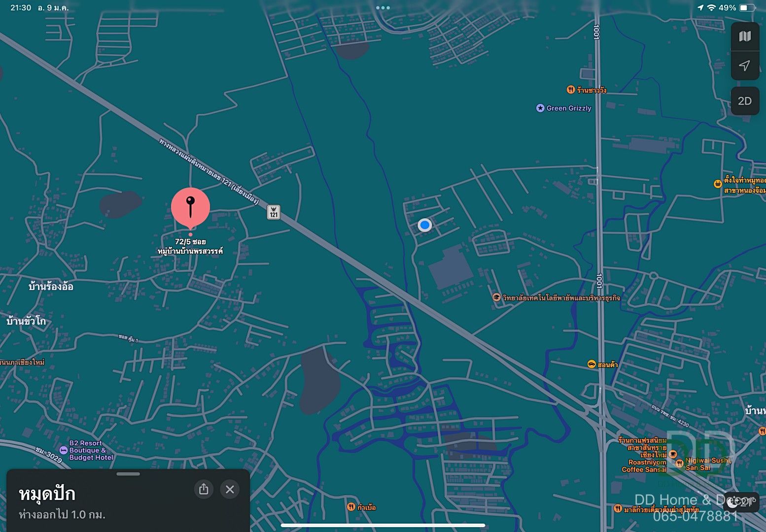
Task: Tap the ทางหลวงแผ่นดินหมายเลข 121 road label
Action: click(209, 171)
